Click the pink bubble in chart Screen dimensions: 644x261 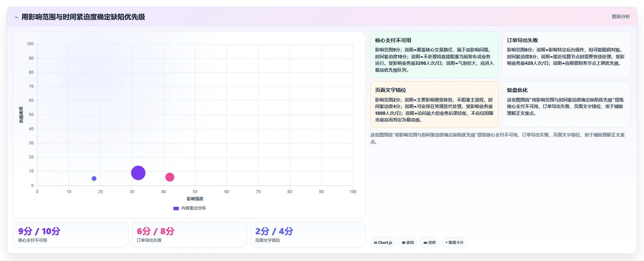tap(170, 177)
